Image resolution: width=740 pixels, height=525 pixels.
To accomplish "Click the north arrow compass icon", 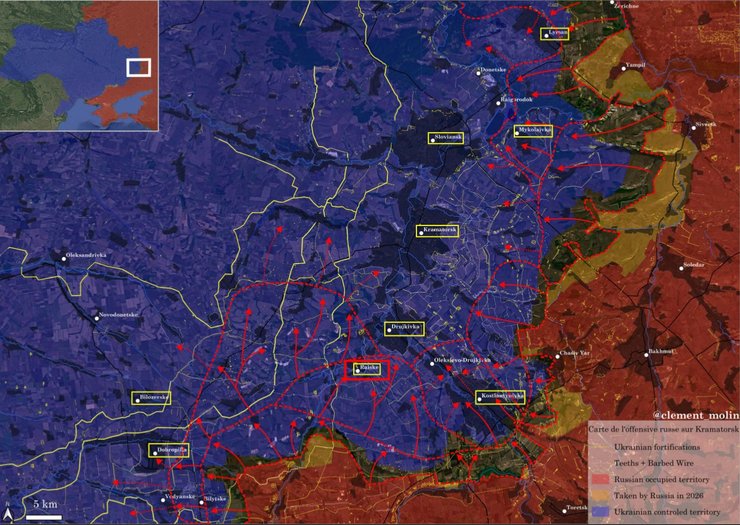I will pyautogui.click(x=9, y=506).
